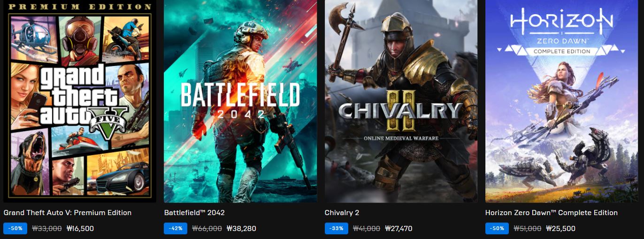The height and width of the screenshot is (239, 644).
Task: Click the Grand Theft Auto V: Premium Edition title
Action: (68, 213)
